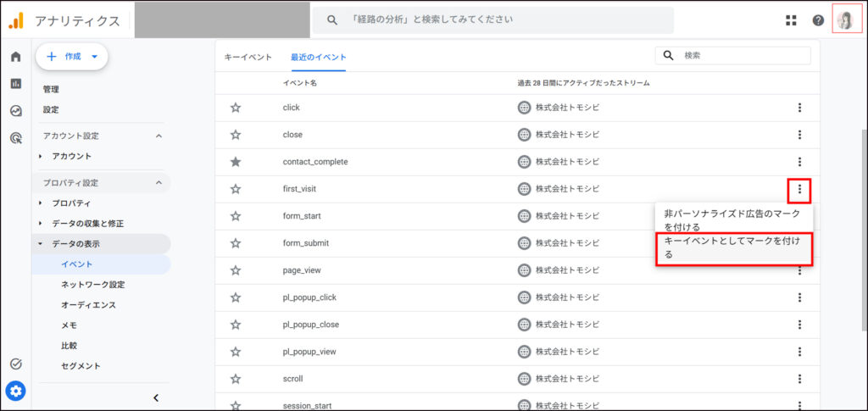Toggle the star for form_start

[236, 216]
